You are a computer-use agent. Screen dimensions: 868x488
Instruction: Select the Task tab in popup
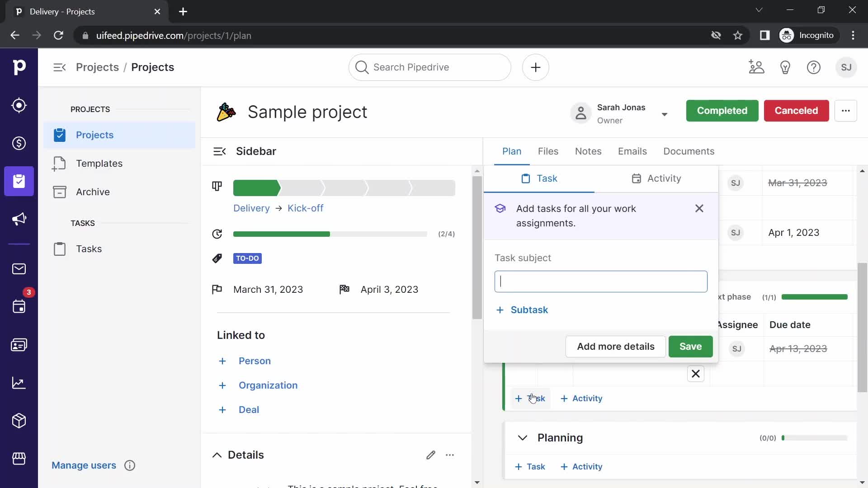[x=539, y=178]
